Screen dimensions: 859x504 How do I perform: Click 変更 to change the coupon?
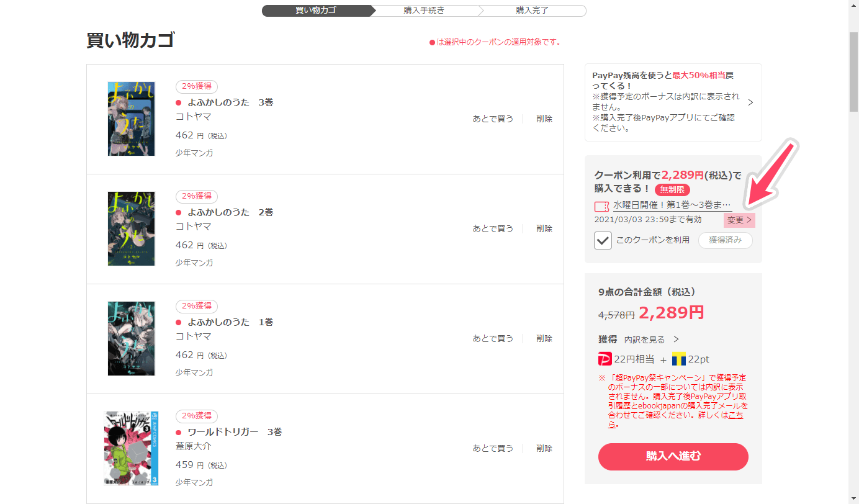coord(739,220)
